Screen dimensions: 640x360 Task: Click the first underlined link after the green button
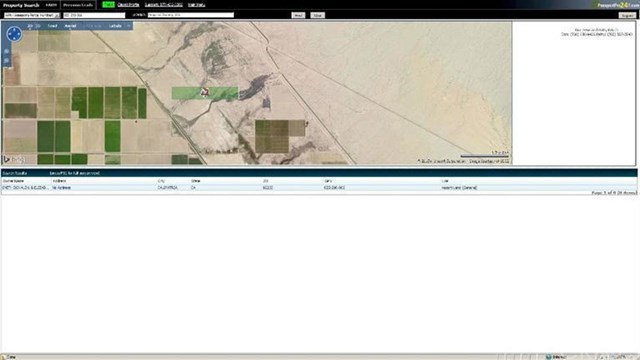click(x=128, y=5)
